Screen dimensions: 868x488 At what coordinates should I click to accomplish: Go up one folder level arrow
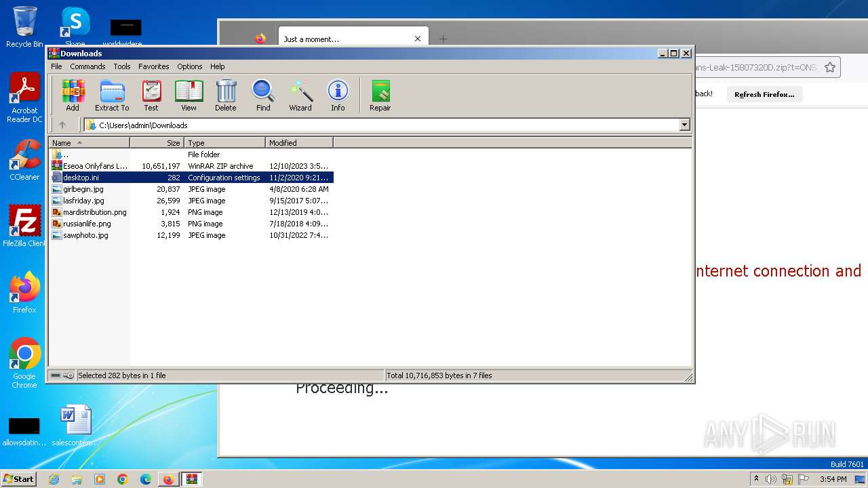(x=62, y=125)
